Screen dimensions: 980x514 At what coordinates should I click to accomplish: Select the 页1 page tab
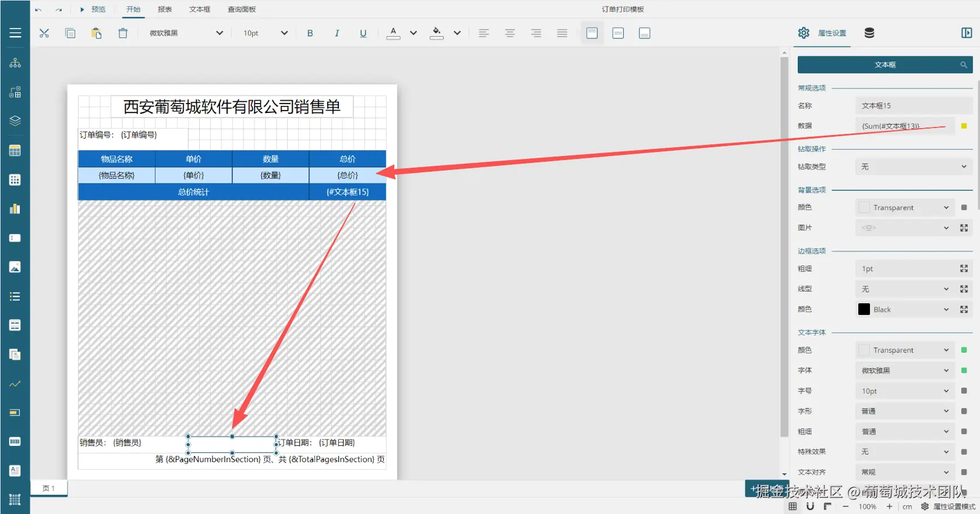49,488
